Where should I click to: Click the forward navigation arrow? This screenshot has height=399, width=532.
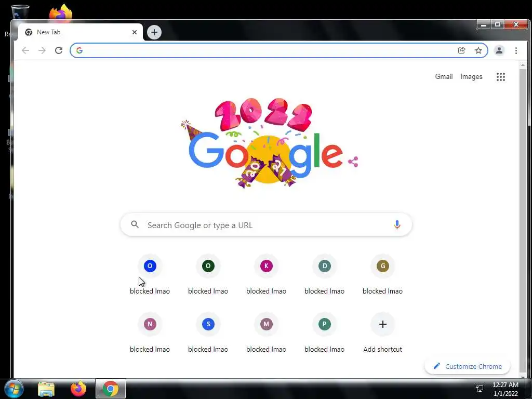tap(42, 50)
